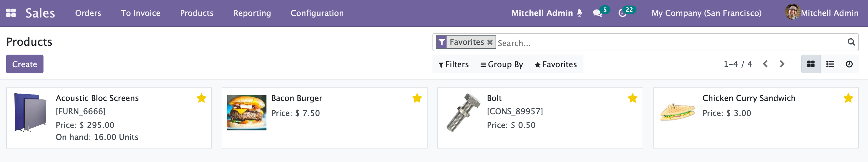
Task: Toggle the Bolt favorite star
Action: tap(633, 98)
